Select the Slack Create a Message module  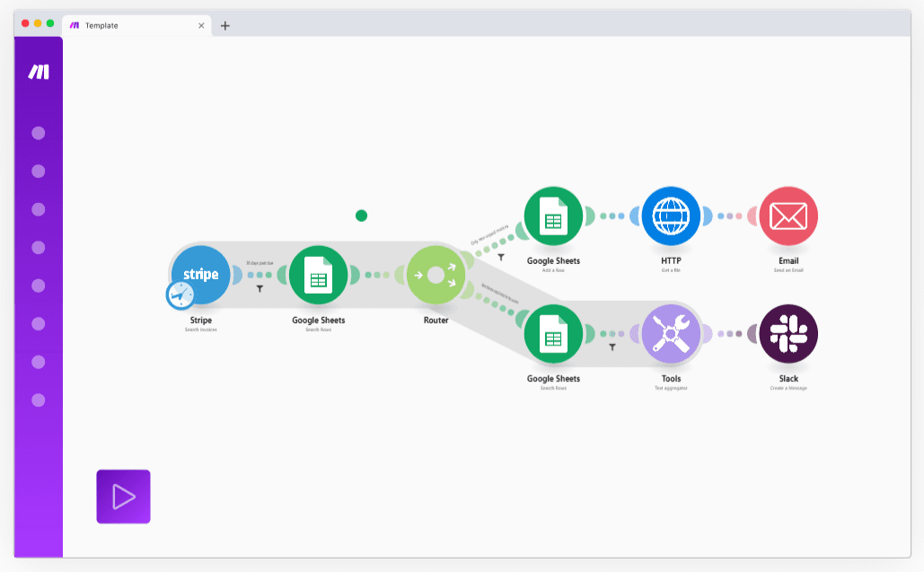tap(788, 334)
